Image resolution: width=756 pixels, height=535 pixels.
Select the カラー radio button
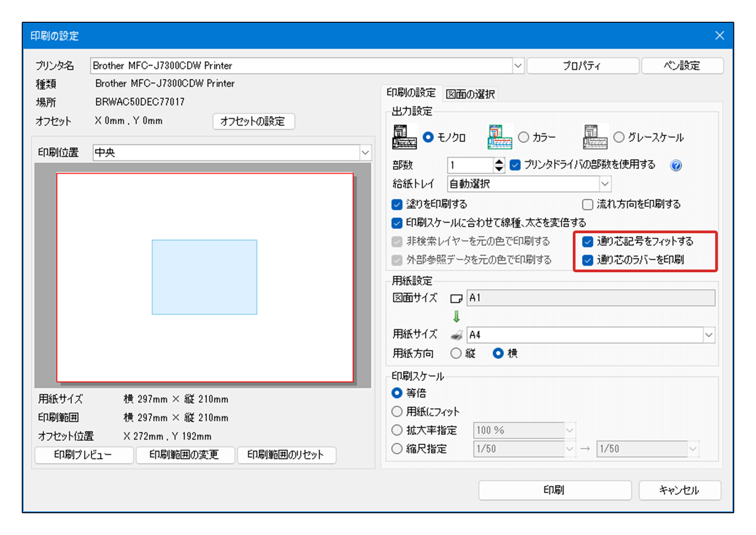(x=523, y=137)
